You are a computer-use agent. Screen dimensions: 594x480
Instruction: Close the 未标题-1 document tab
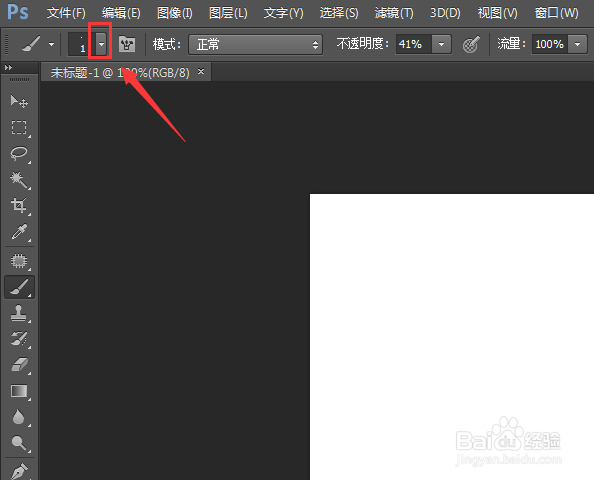(201, 71)
